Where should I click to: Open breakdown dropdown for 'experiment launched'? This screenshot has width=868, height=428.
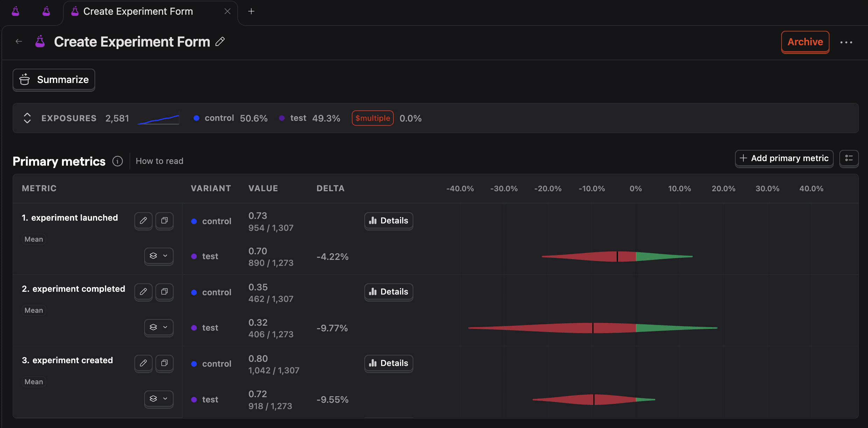(x=159, y=256)
